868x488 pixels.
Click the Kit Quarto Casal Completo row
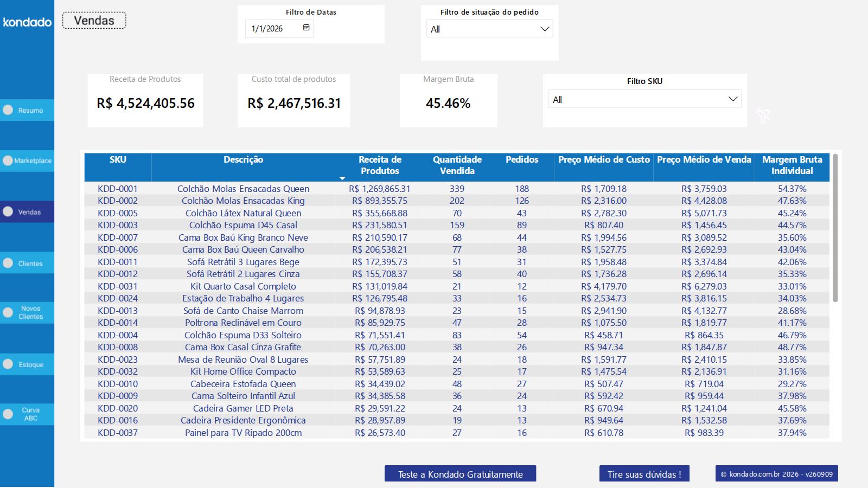pos(457,286)
